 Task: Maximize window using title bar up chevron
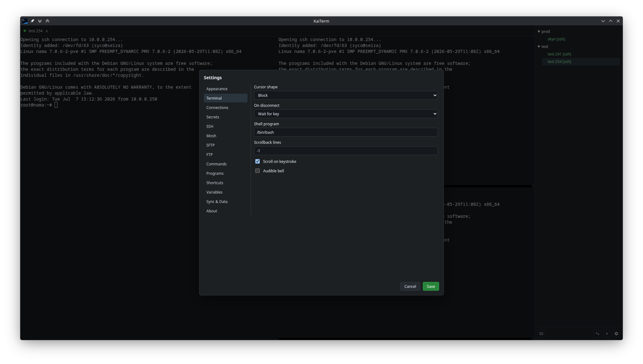click(611, 21)
